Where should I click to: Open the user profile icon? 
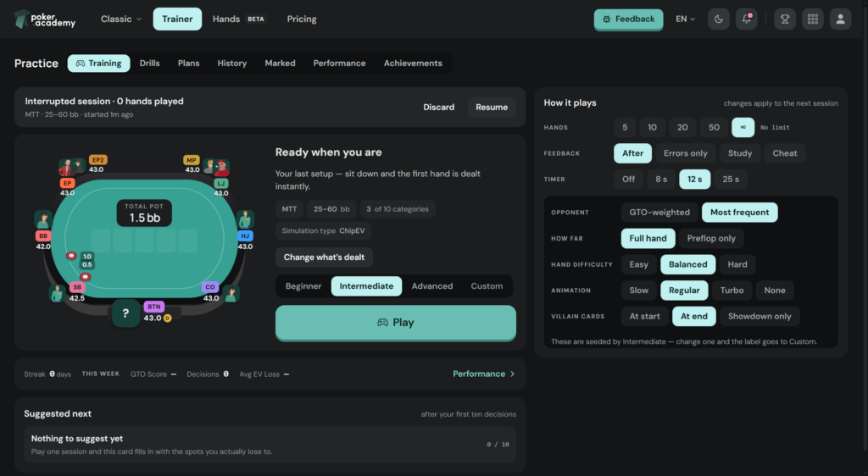[840, 19]
